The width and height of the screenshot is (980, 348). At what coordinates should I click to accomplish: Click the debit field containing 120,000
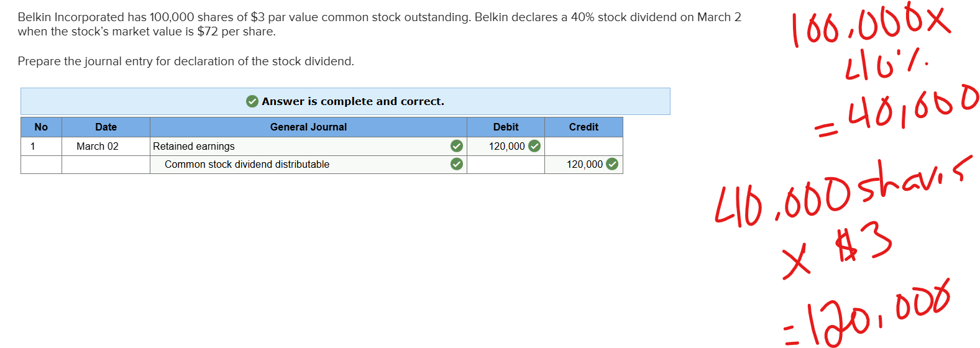point(506,146)
